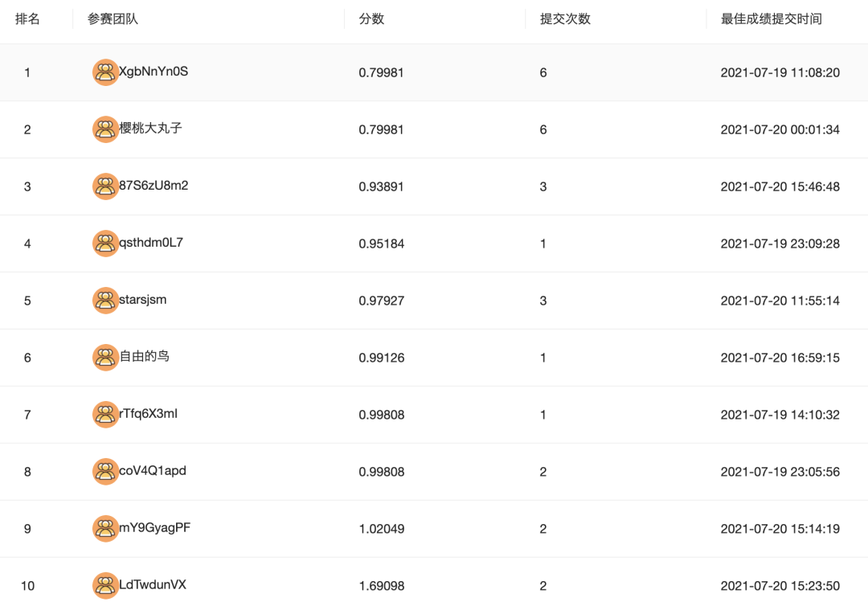Screen dimensions: 868x602
Task: Click the avatar icon beside qsthdm0L7
Action: (x=105, y=244)
